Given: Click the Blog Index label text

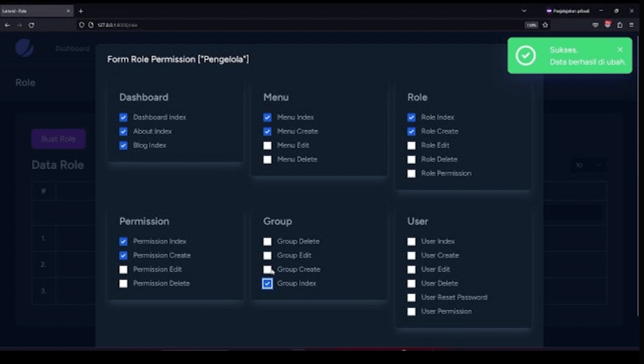Looking at the screenshot, I should tap(149, 145).
